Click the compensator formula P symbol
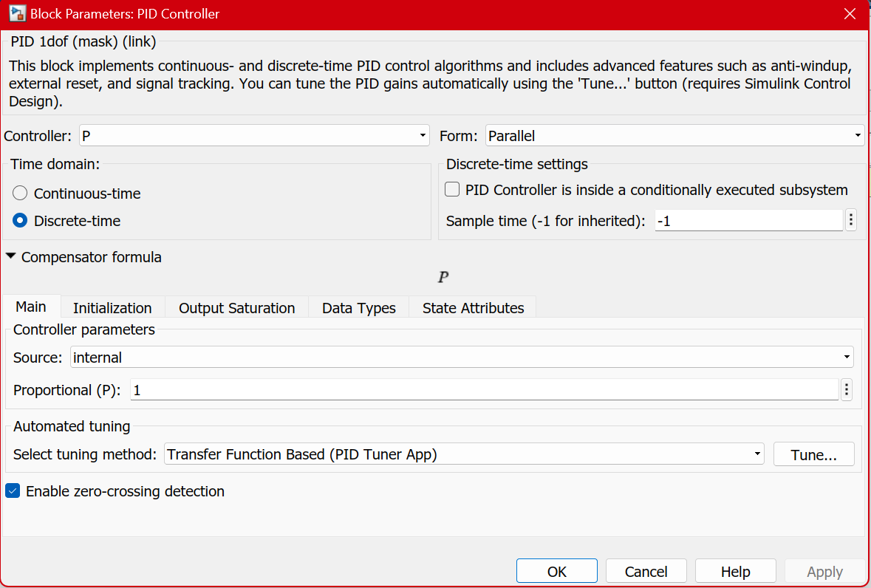 pyautogui.click(x=443, y=277)
